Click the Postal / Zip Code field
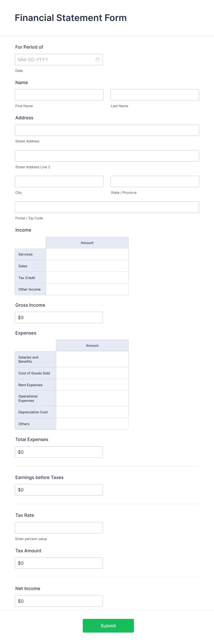214x644 pixels. (x=107, y=207)
